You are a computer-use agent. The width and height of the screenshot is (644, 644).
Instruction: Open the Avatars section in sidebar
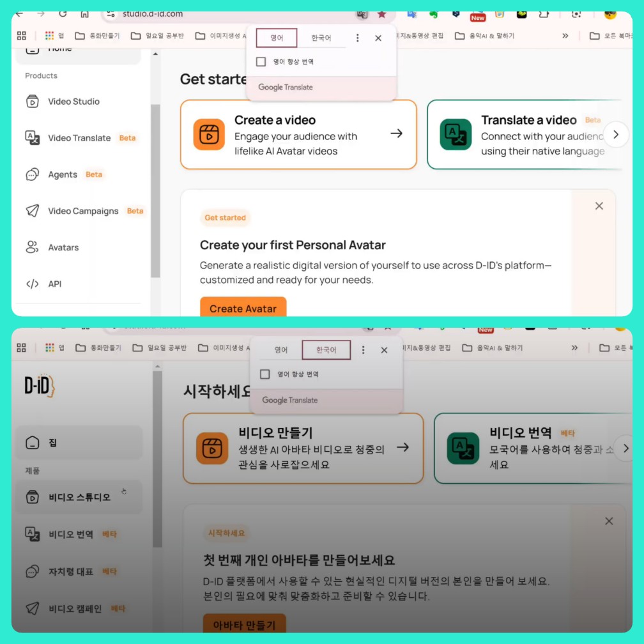63,247
